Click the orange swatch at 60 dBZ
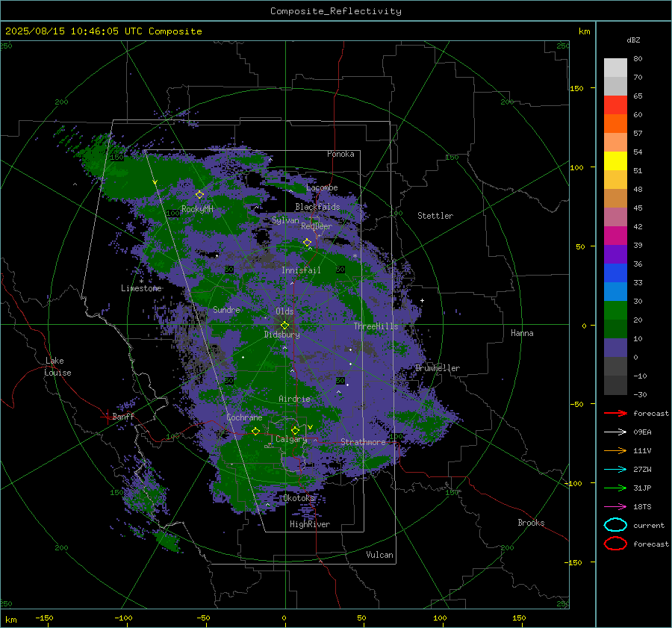The width and height of the screenshot is (672, 628). click(615, 123)
